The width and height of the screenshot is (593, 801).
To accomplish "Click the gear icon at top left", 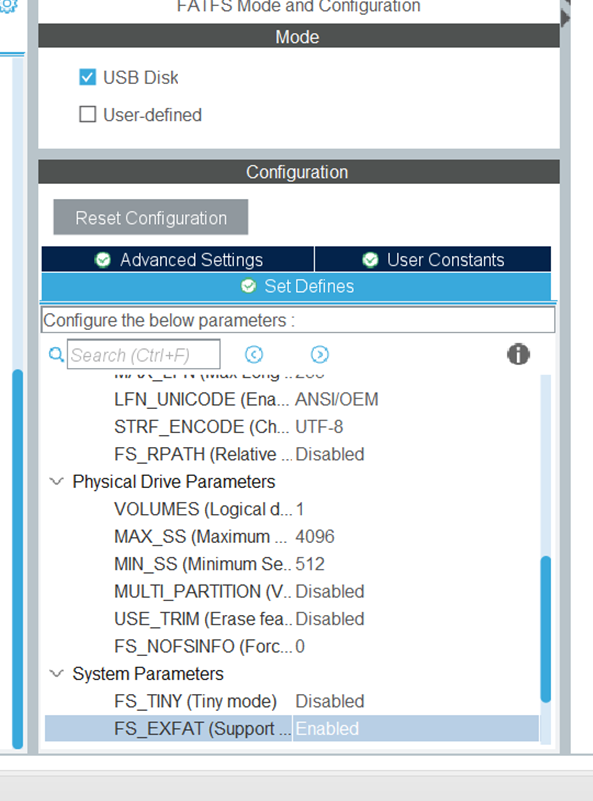I will point(8,6).
